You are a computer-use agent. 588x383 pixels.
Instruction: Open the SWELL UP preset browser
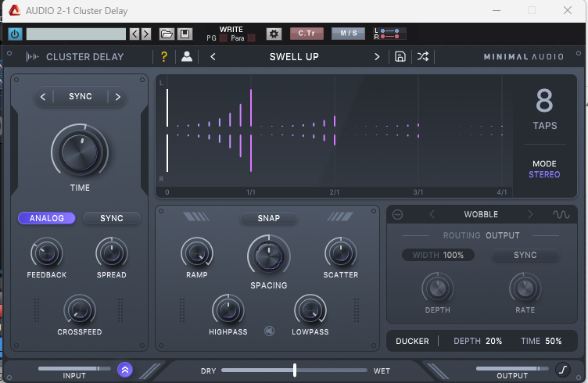(x=294, y=57)
